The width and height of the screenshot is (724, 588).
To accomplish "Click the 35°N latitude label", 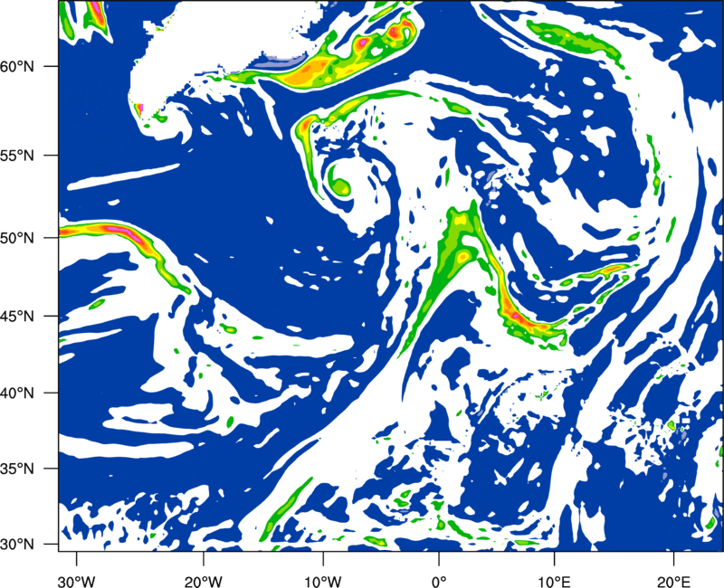I will 17,469.
